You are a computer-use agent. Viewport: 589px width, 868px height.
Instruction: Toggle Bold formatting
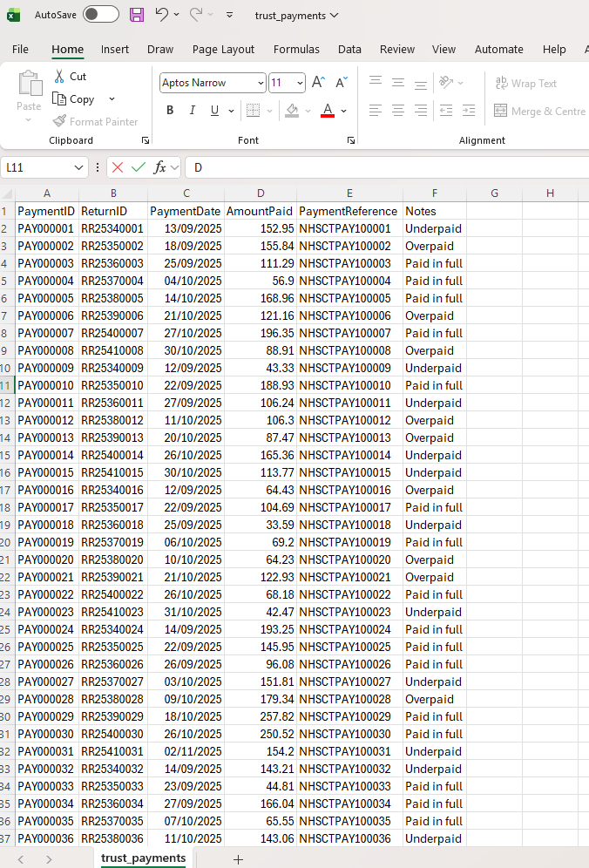pyautogui.click(x=170, y=110)
